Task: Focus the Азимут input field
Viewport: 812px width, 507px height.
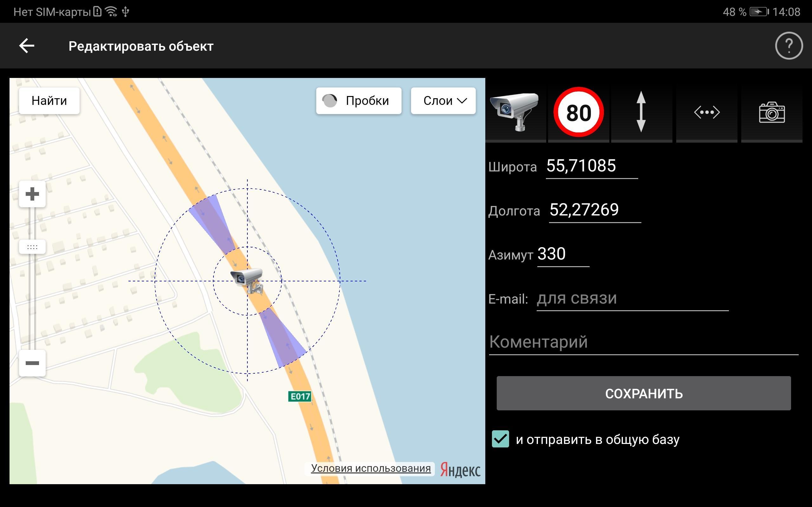Action: click(563, 254)
